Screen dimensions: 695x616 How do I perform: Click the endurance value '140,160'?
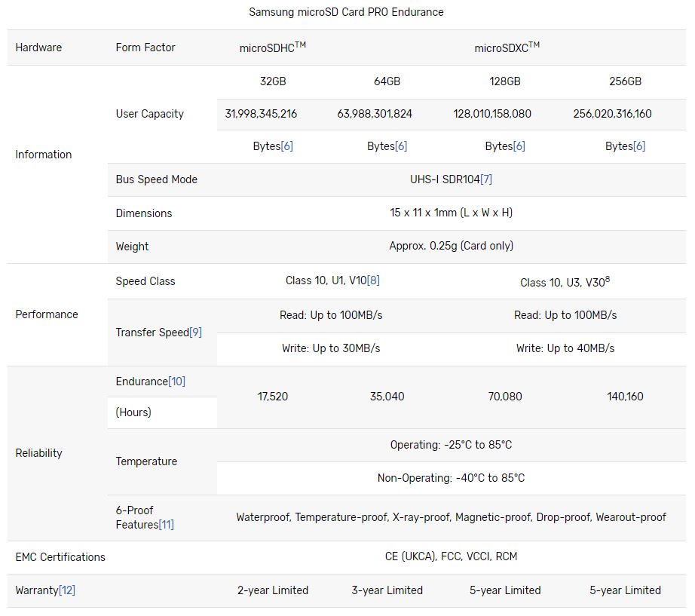coord(626,397)
